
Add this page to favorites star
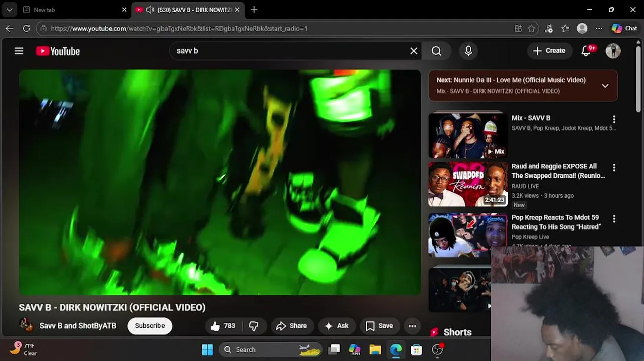tap(532, 28)
